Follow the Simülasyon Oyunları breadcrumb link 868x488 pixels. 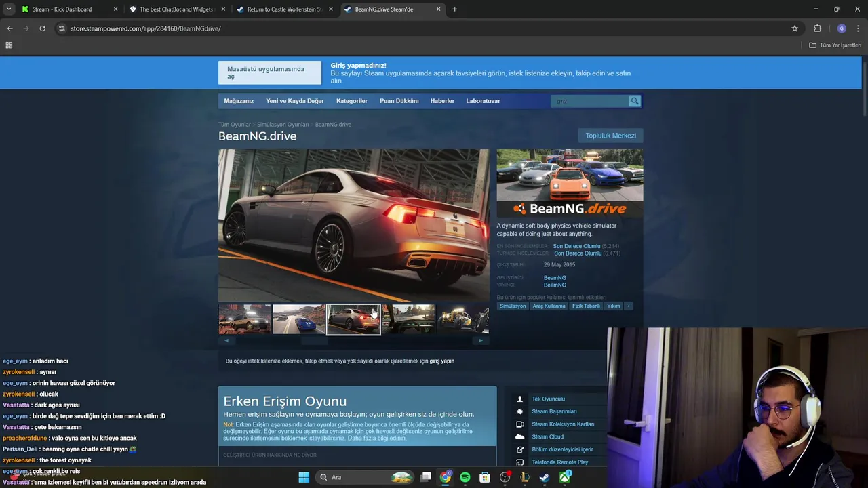pyautogui.click(x=283, y=125)
